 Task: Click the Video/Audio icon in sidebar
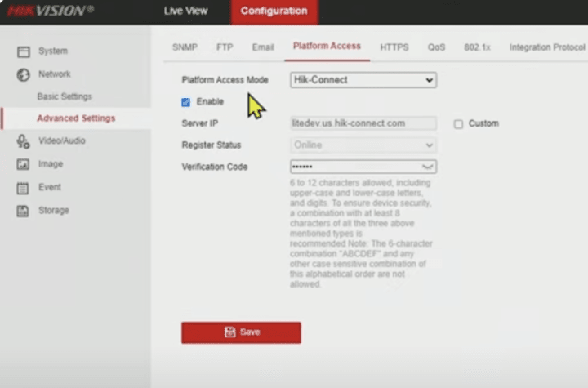coord(23,141)
